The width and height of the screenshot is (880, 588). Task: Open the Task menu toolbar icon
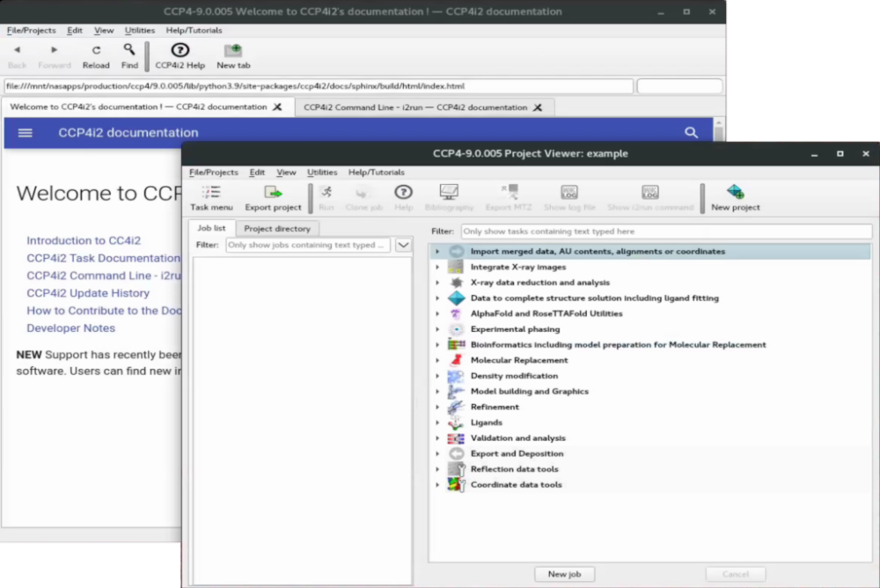211,197
